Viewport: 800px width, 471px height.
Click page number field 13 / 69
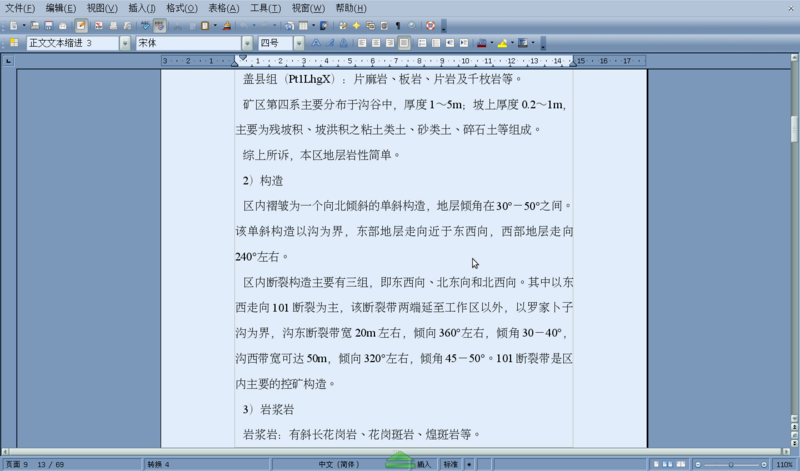coord(51,464)
